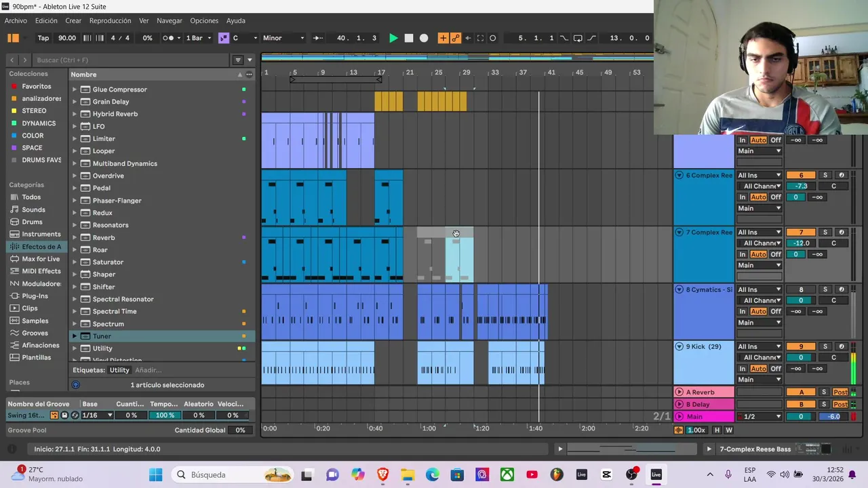Viewport: 868px width, 488px height.
Task: Solo the 9 Kick track
Action: point(825,347)
